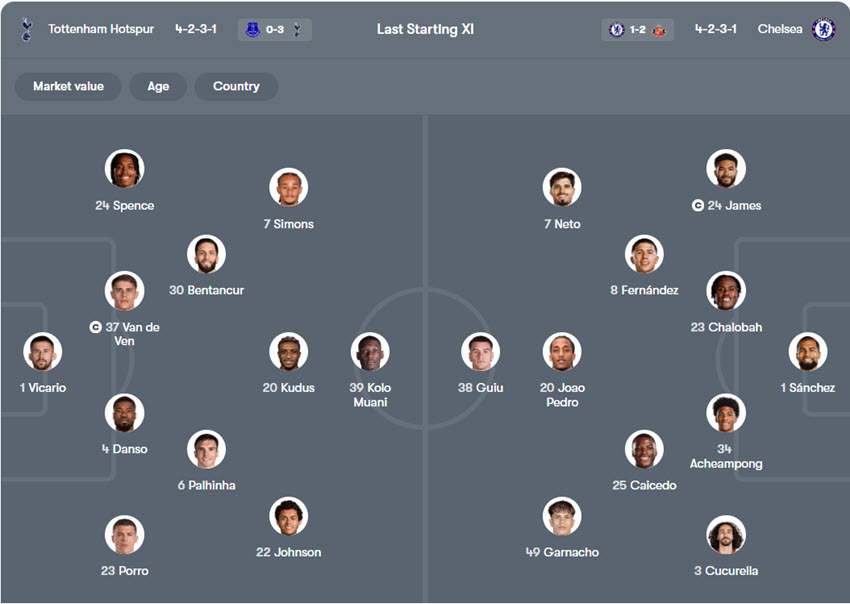Click Cucurella's player avatar
850x604 pixels.
(725, 535)
